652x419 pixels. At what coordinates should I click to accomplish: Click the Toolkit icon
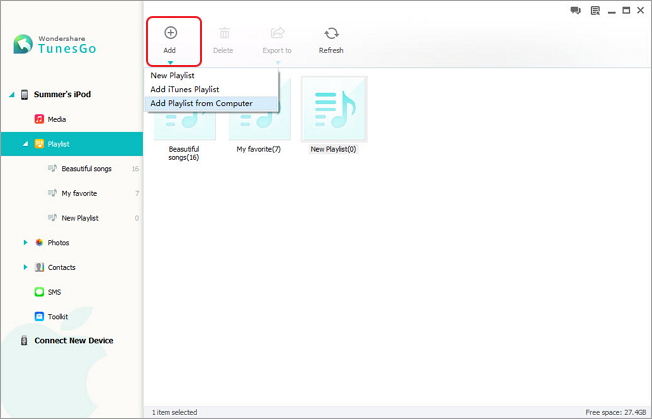(39, 316)
